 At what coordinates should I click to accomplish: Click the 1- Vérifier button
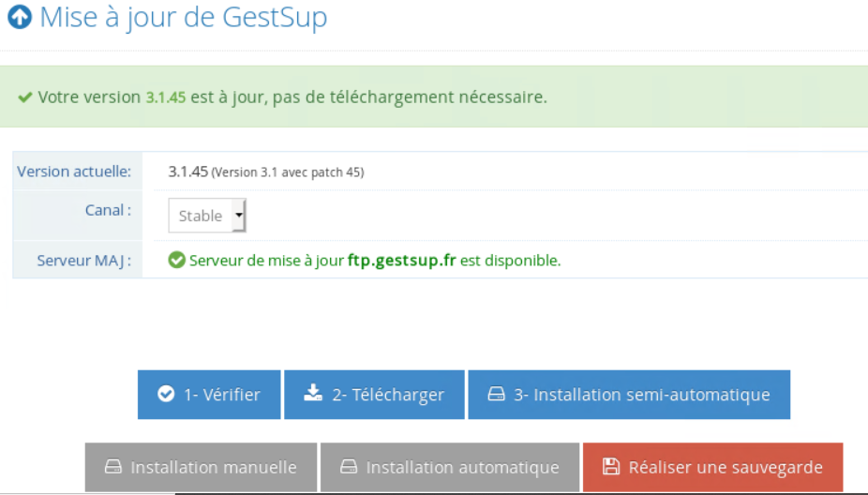point(209,395)
